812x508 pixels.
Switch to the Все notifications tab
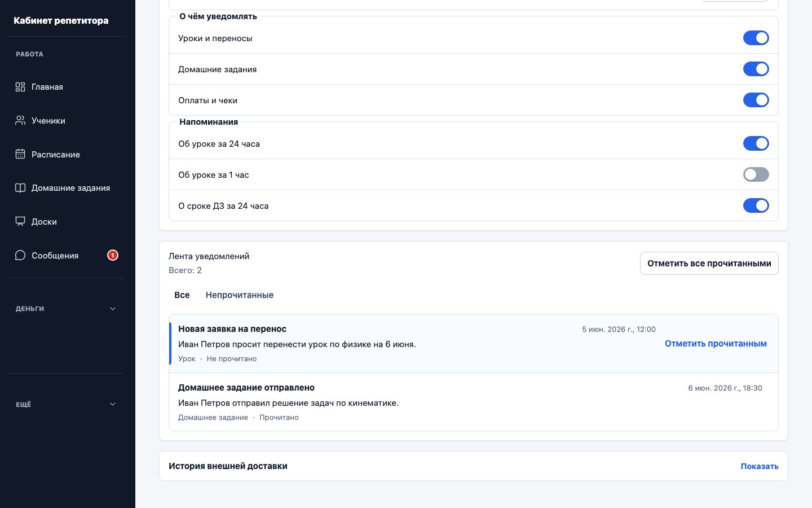coord(182,295)
